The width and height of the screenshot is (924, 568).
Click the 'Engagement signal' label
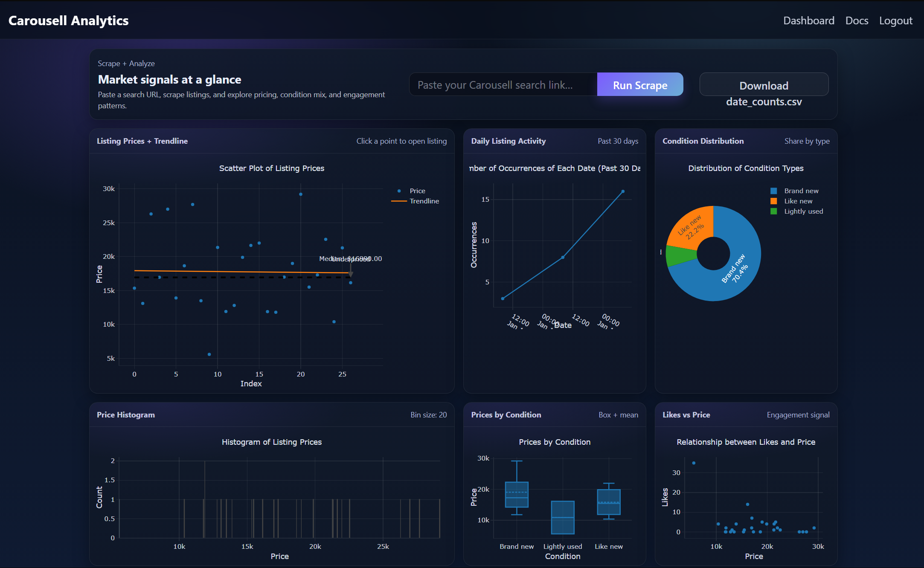pyautogui.click(x=798, y=415)
